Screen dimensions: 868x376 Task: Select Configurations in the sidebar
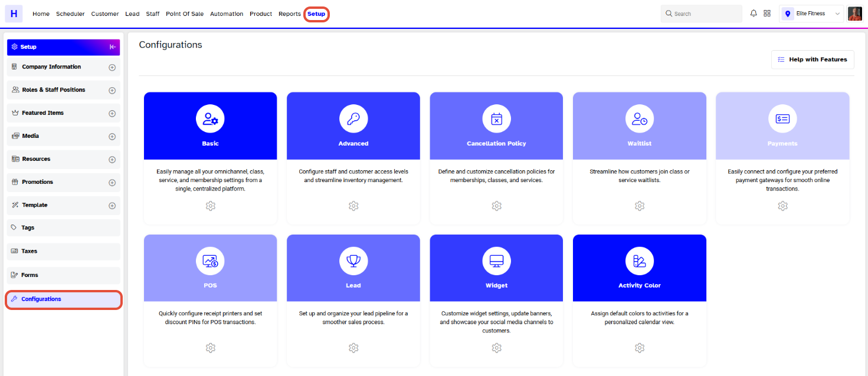pyautogui.click(x=63, y=299)
